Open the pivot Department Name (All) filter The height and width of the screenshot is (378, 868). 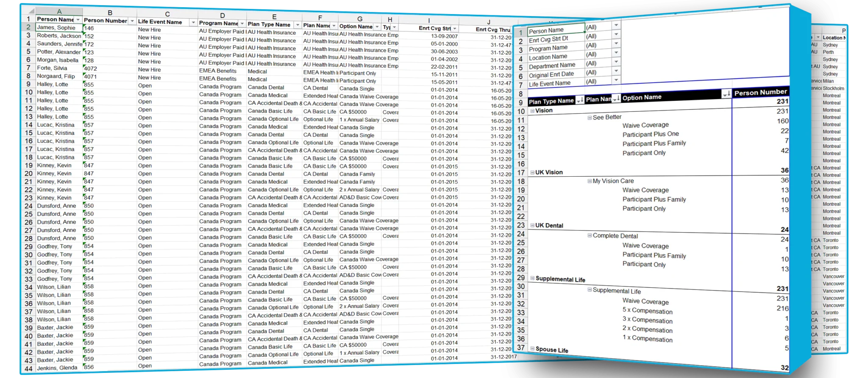coord(616,62)
